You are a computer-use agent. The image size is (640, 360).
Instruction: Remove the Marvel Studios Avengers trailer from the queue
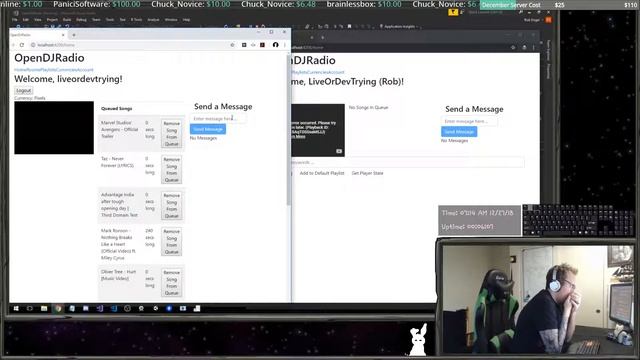(x=171, y=133)
